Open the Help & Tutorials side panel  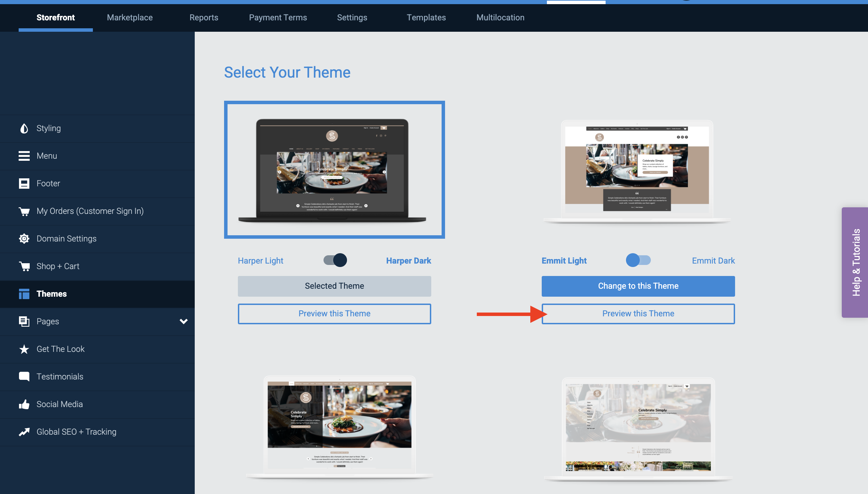(x=855, y=263)
